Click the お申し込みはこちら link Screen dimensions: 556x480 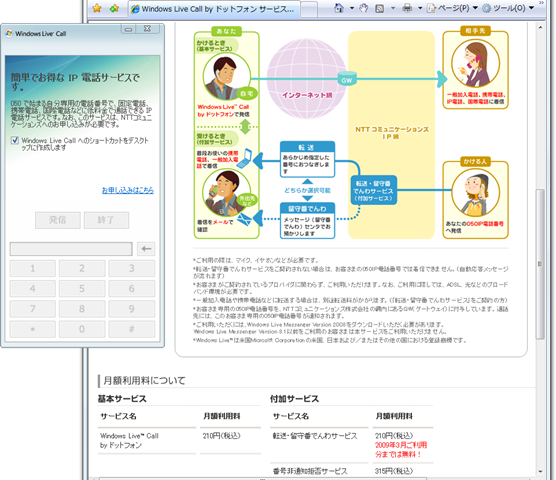128,190
